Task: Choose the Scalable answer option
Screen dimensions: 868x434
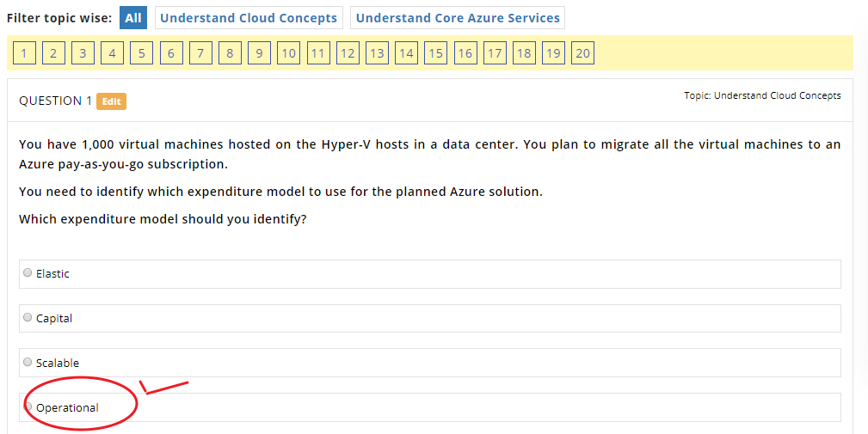Action: [28, 363]
